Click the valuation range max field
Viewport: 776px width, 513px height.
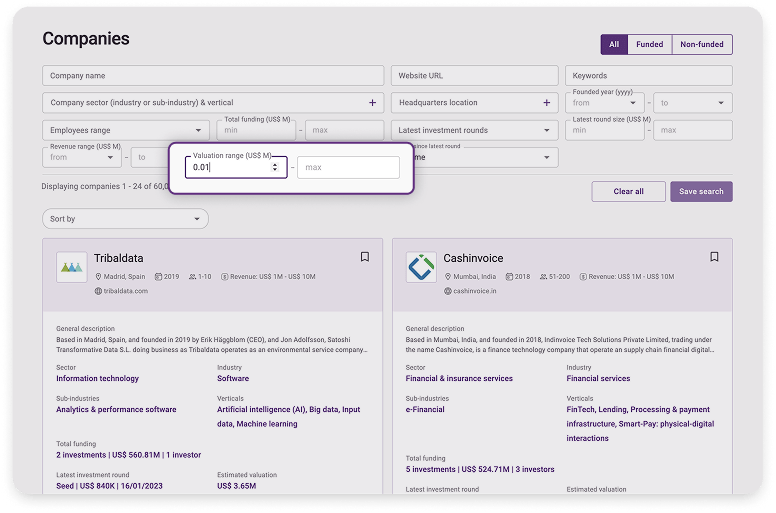349,167
